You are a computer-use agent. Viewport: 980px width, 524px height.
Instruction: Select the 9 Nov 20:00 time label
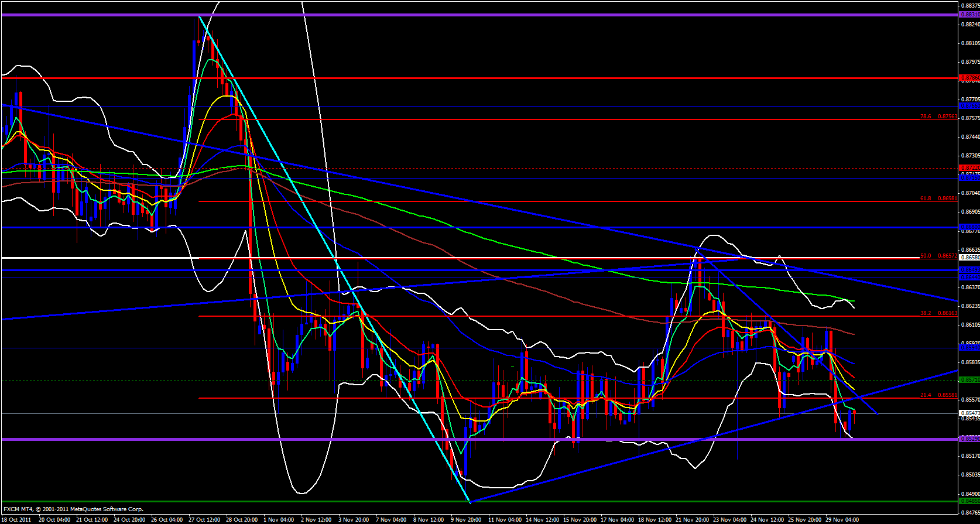[466, 519]
